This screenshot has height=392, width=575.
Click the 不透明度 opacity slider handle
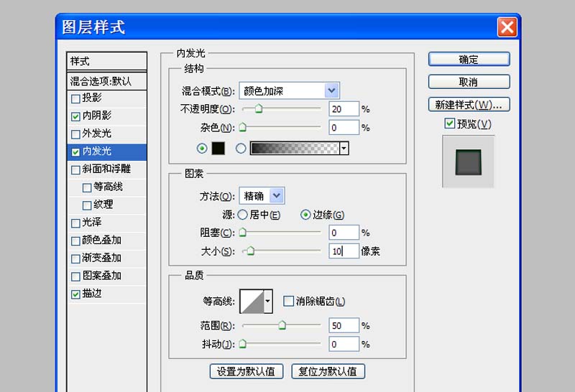tap(258, 110)
